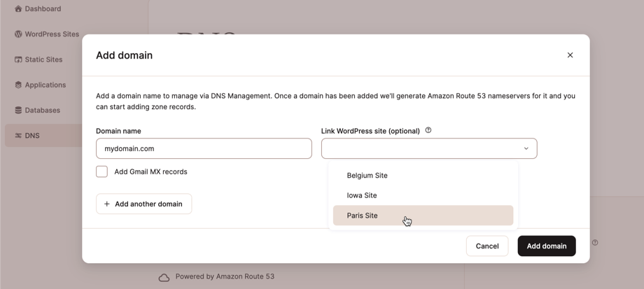The image size is (644, 289).
Task: Click the Databases cylinder icon
Action: click(18, 111)
